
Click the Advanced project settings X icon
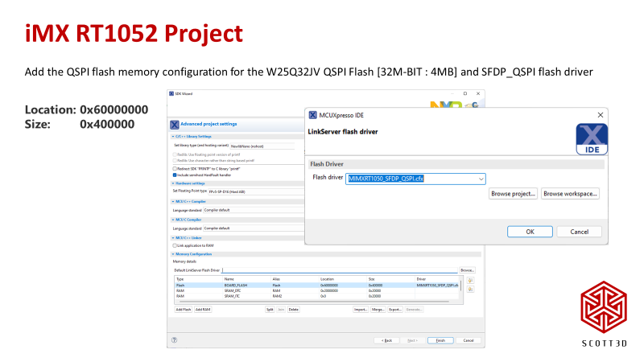pyautogui.click(x=175, y=125)
